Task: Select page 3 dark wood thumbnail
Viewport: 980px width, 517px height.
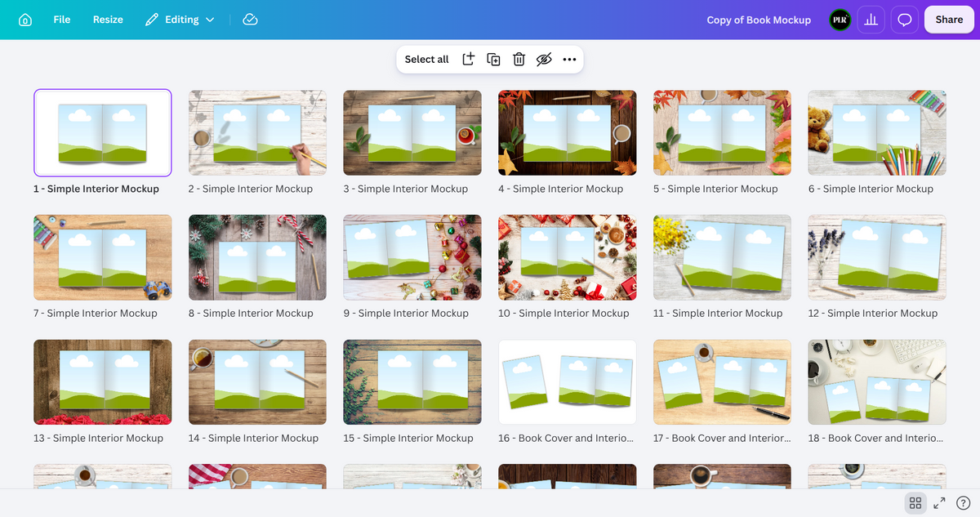Action: coord(412,132)
